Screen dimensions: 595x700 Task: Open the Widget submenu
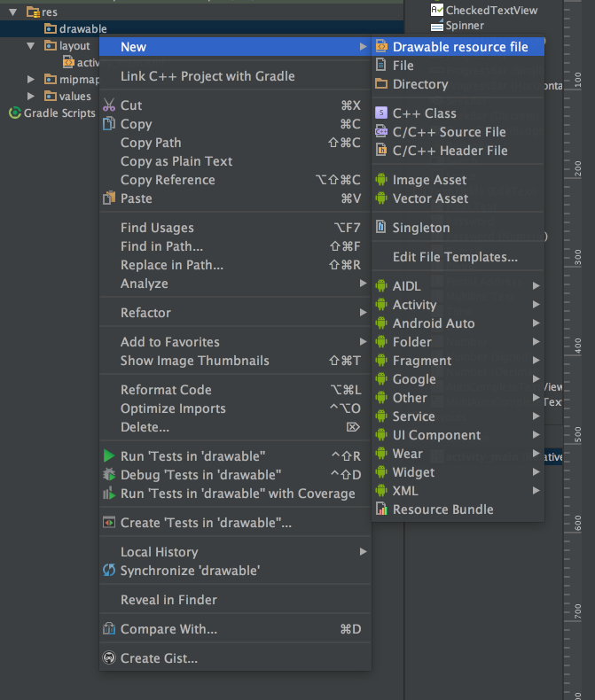[x=458, y=472]
